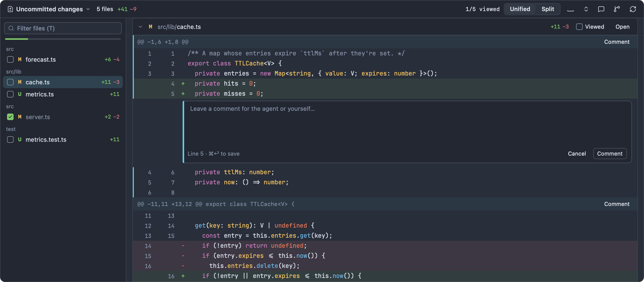Screen dimensions: 644x282
Task: Select server.ts in the file list
Action: (x=63, y=117)
